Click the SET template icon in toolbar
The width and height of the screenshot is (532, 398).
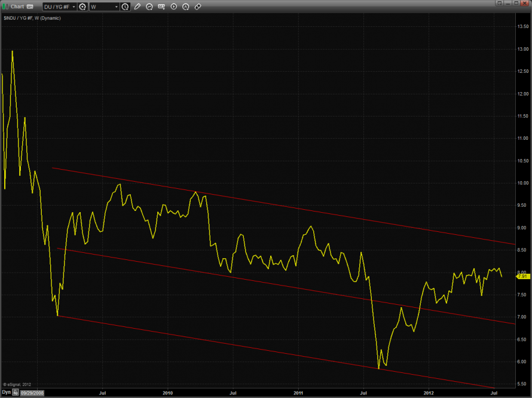pyautogui.click(x=161, y=7)
